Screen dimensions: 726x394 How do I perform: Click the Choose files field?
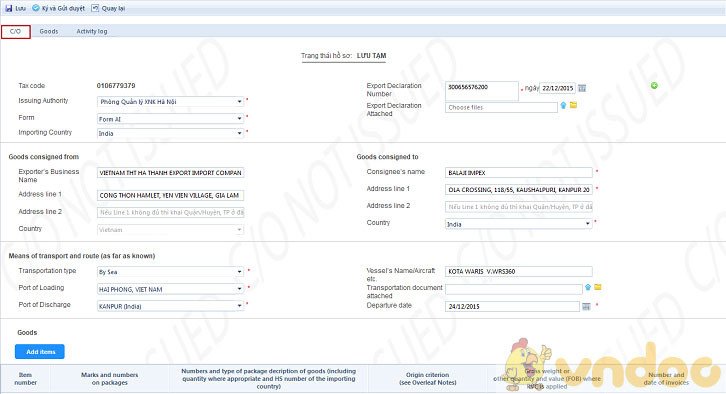click(x=501, y=107)
